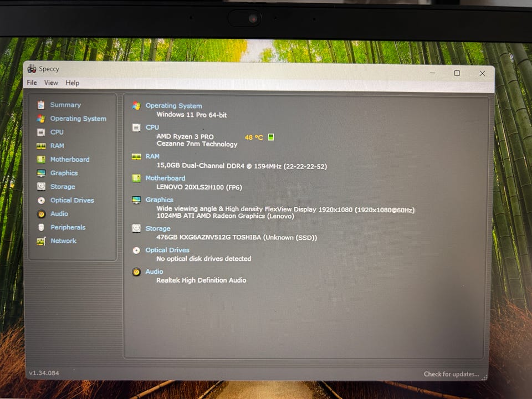Open Graphics section in sidebar
532x399 pixels.
pos(64,173)
